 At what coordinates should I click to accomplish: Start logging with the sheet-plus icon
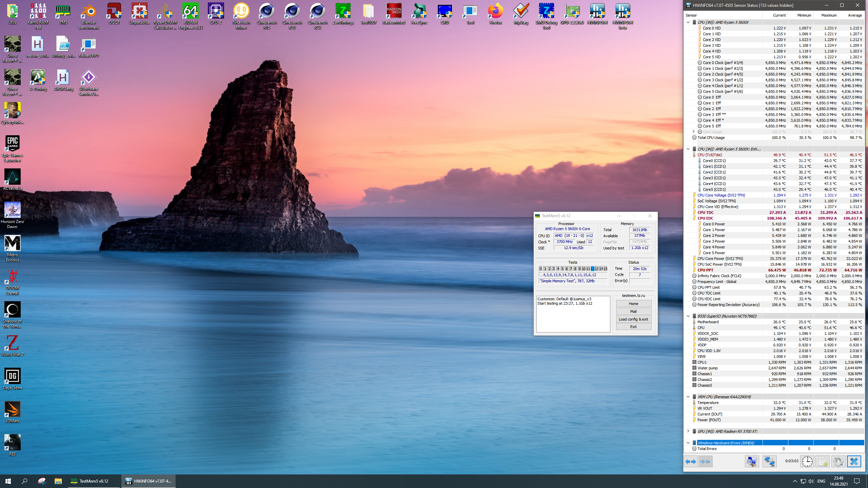click(823, 462)
